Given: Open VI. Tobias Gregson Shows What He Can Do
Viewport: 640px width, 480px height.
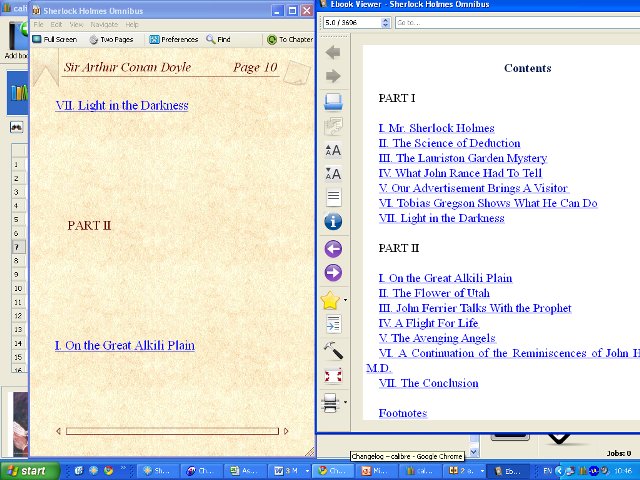Looking at the screenshot, I should (x=488, y=203).
